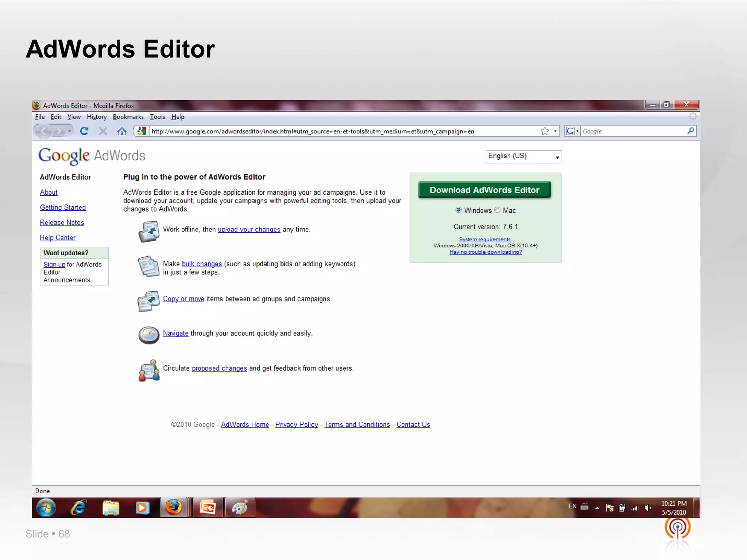Click the Sign up link for announcements

54,265
